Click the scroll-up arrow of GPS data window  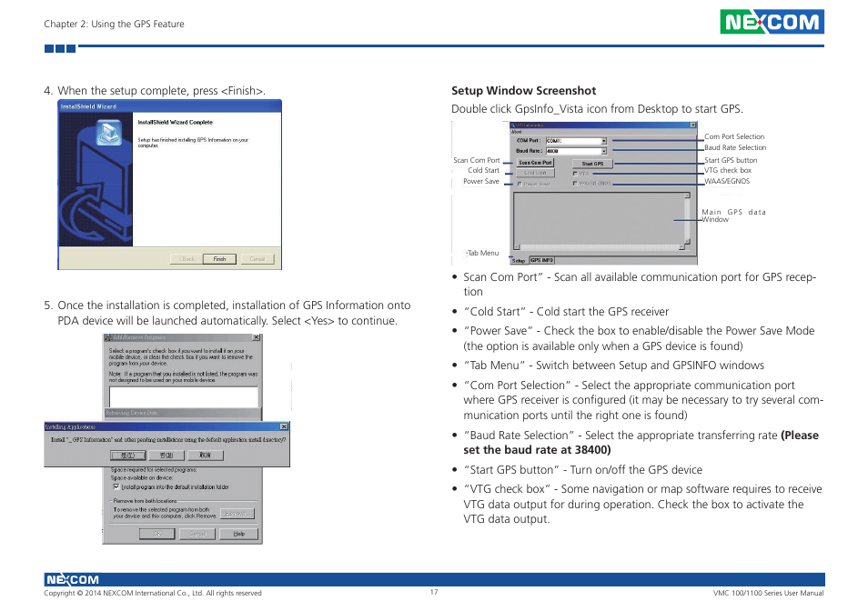point(687,195)
